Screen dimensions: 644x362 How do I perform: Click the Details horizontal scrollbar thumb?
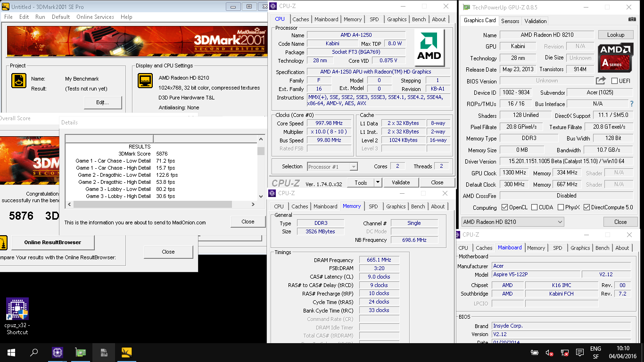click(152, 205)
